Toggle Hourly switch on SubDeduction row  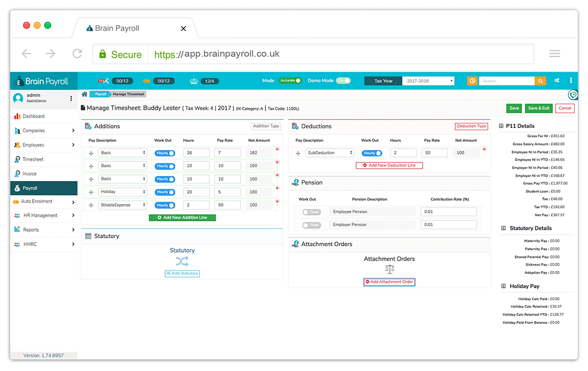(372, 153)
